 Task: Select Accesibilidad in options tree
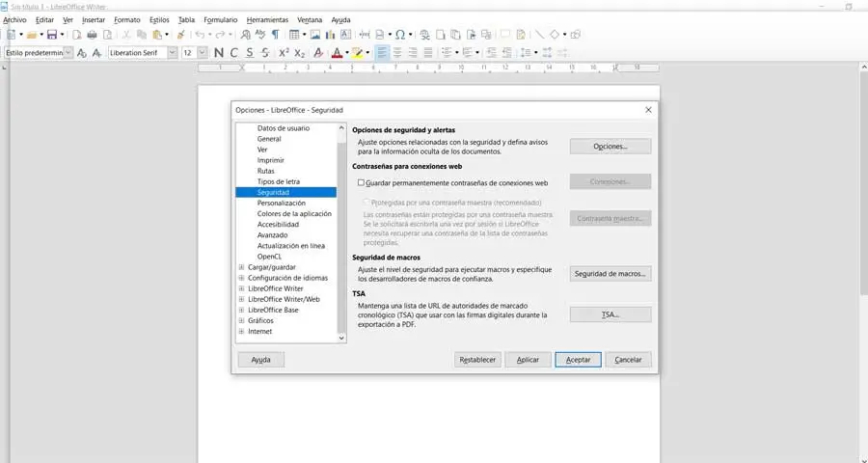click(x=278, y=225)
